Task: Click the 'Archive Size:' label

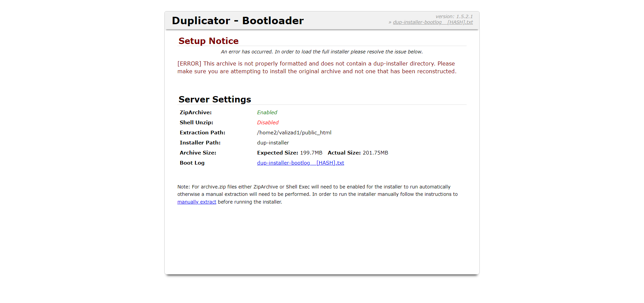Action: 198,153
